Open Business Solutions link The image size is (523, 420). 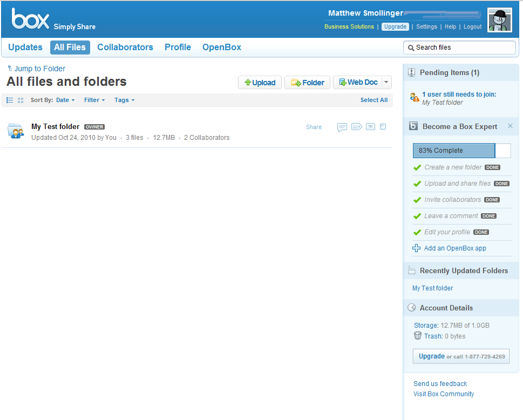click(x=349, y=26)
